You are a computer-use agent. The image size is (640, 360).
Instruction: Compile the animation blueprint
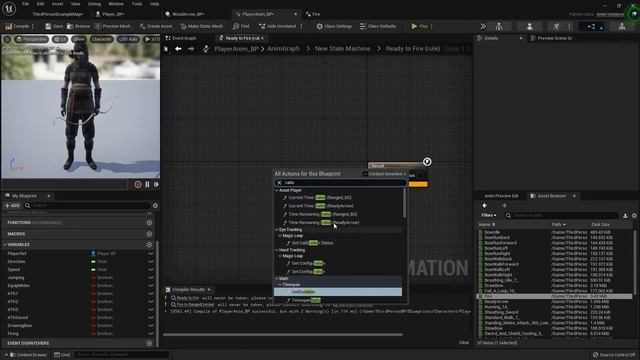pyautogui.click(x=17, y=26)
